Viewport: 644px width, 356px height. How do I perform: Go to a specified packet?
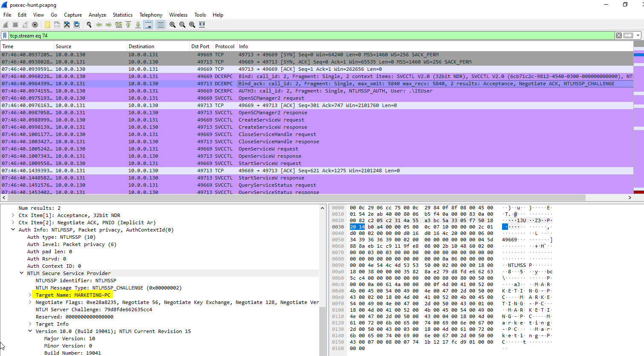118,25
